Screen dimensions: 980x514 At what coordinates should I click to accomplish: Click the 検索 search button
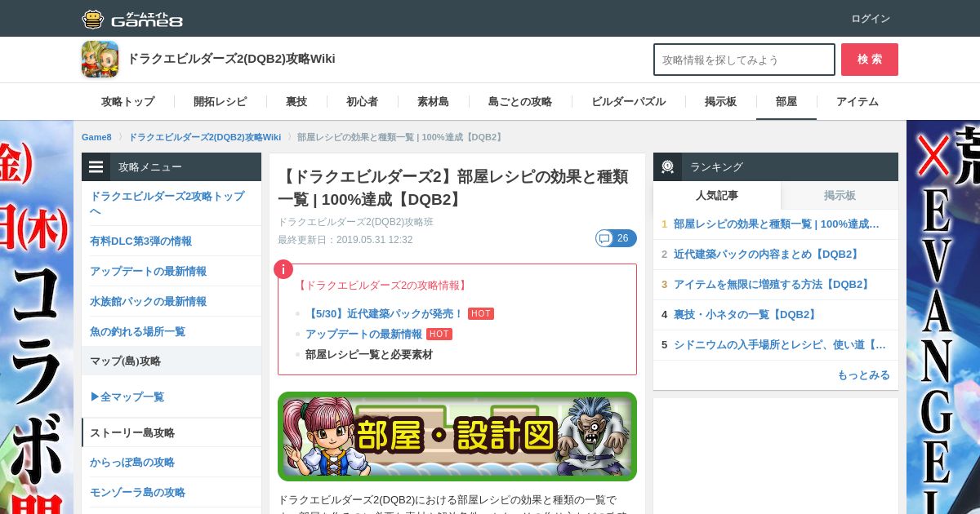[870, 60]
